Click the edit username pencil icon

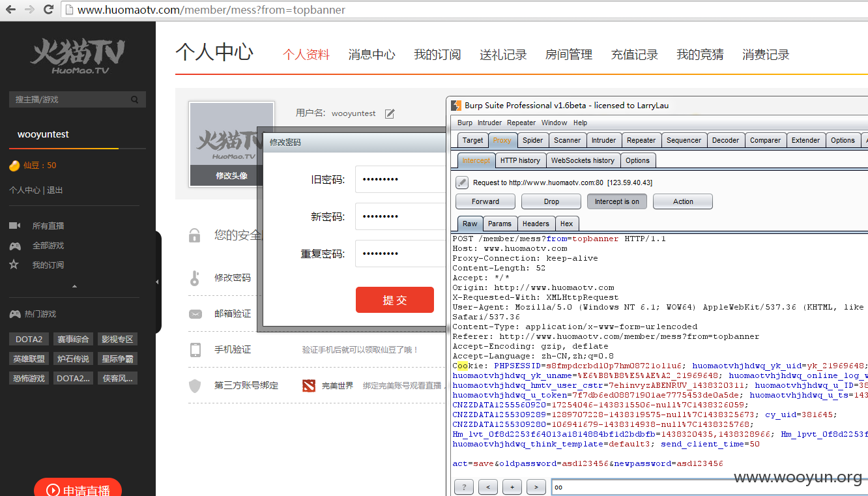[390, 113]
